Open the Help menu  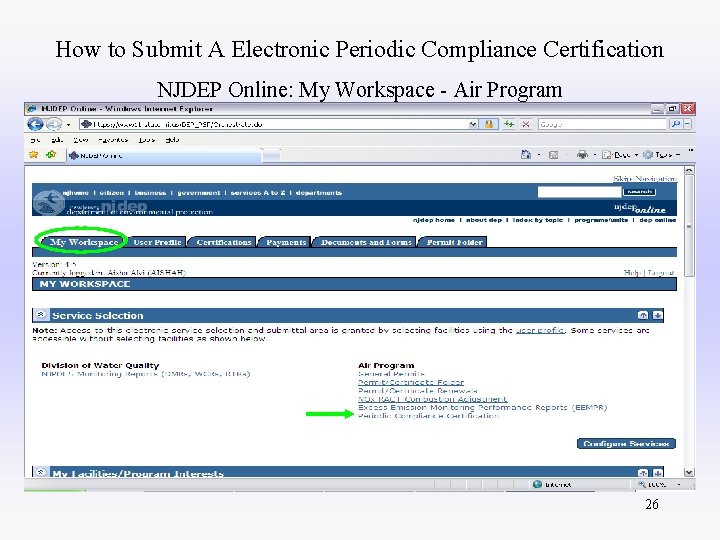pos(172,140)
